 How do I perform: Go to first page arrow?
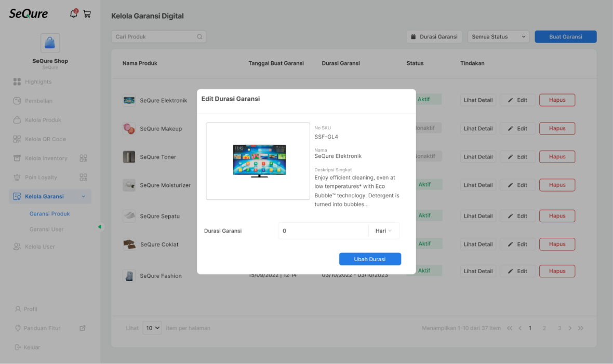510,328
